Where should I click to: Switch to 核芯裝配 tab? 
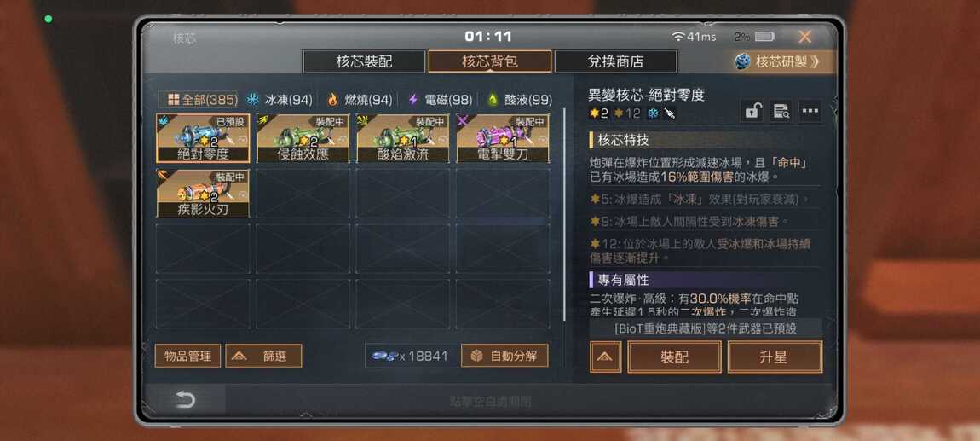[x=365, y=61]
